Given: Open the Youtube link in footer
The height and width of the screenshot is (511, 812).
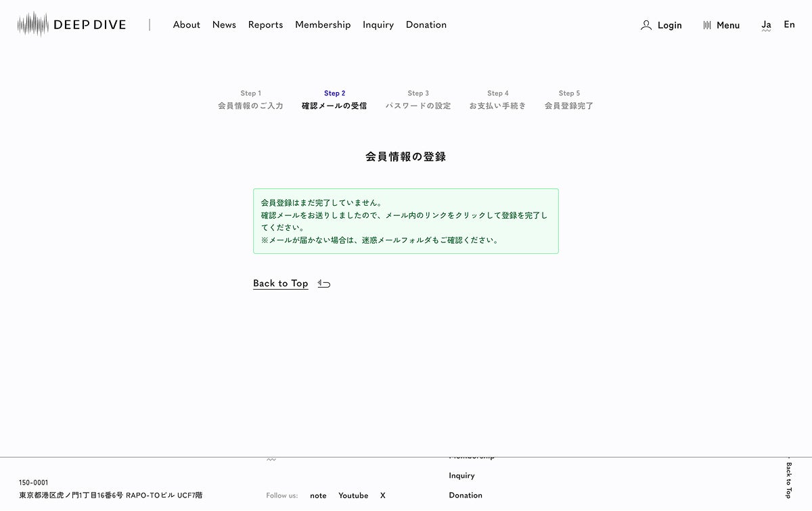Looking at the screenshot, I should (353, 495).
